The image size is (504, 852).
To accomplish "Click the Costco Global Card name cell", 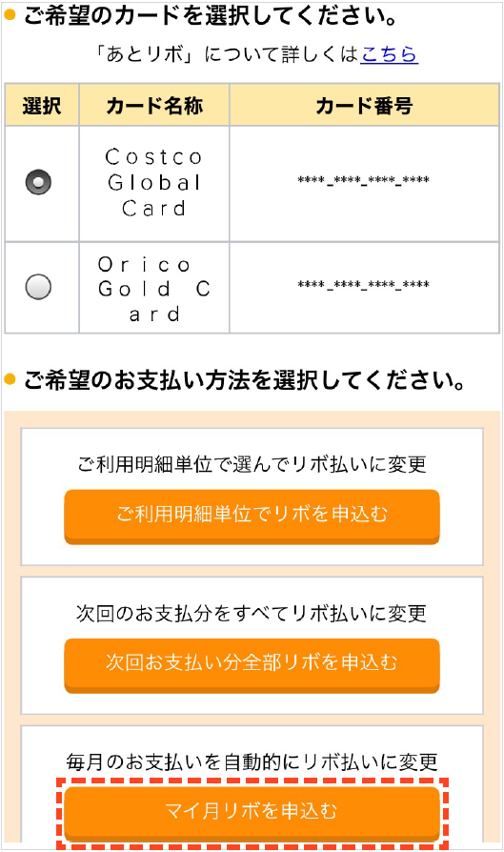I will click(154, 184).
